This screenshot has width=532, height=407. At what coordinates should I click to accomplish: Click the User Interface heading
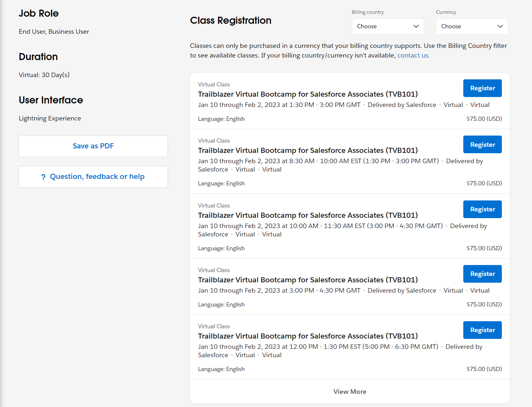[x=51, y=100]
